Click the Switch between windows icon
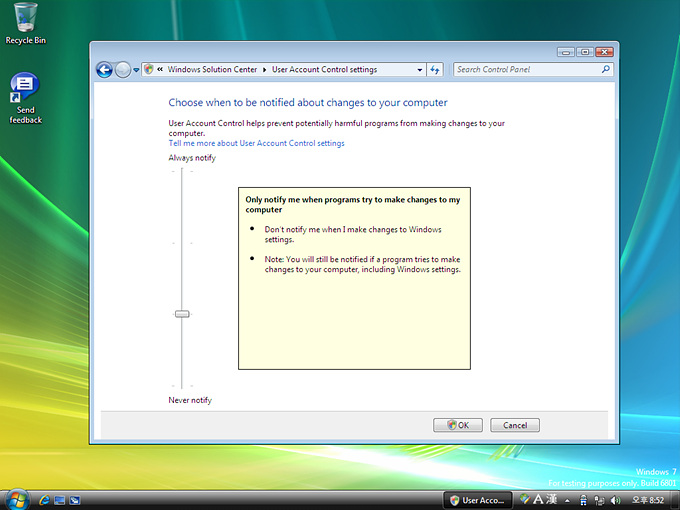This screenshot has width=680, height=510. click(75, 500)
